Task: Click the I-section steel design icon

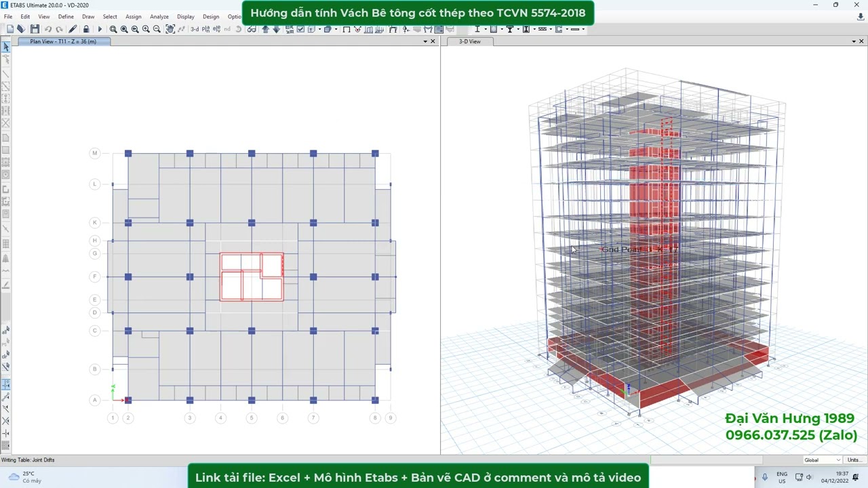Action: click(x=477, y=29)
